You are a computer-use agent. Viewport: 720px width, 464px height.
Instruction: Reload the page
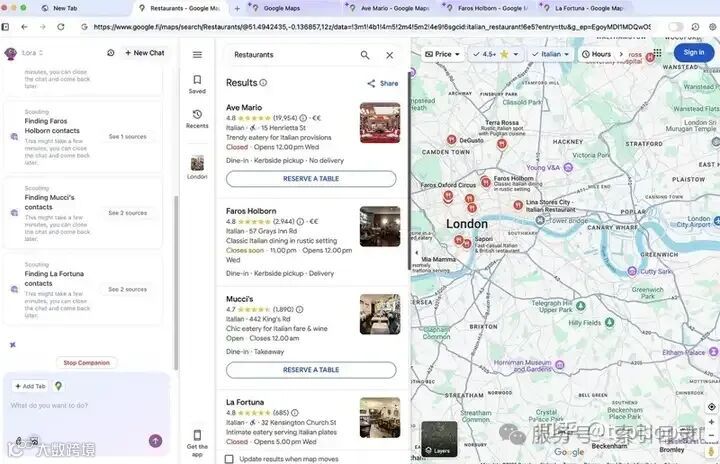[61, 27]
